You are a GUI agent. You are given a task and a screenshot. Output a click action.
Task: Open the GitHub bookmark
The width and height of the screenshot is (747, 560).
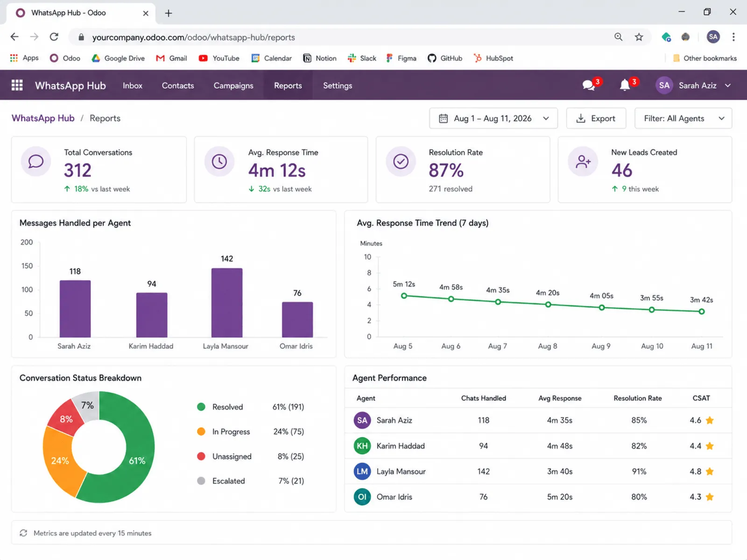click(x=445, y=58)
